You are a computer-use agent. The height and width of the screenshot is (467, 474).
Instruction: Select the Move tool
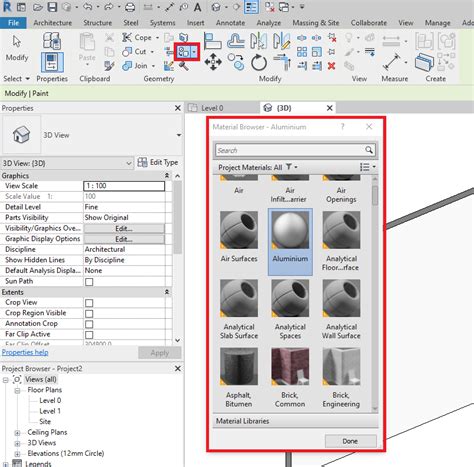click(213, 62)
